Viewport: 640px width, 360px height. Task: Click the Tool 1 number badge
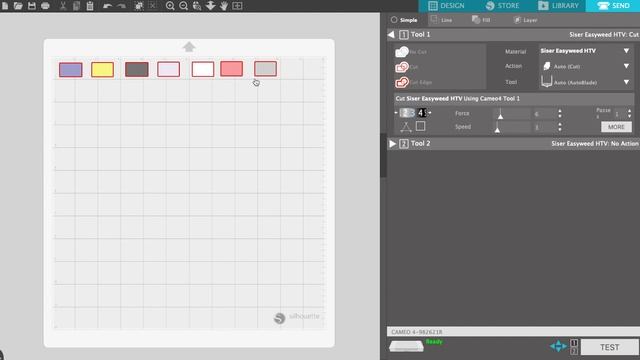pyautogui.click(x=404, y=35)
